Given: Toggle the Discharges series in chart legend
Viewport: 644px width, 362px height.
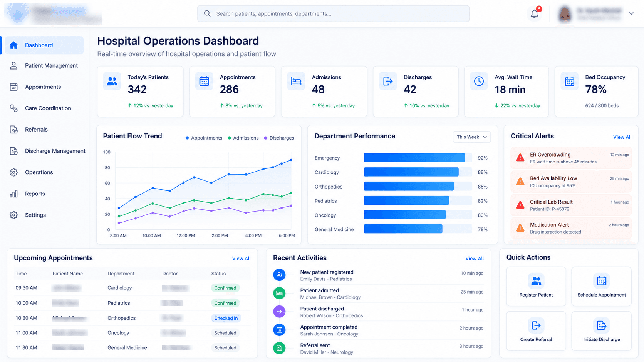Looking at the screenshot, I should coord(279,138).
